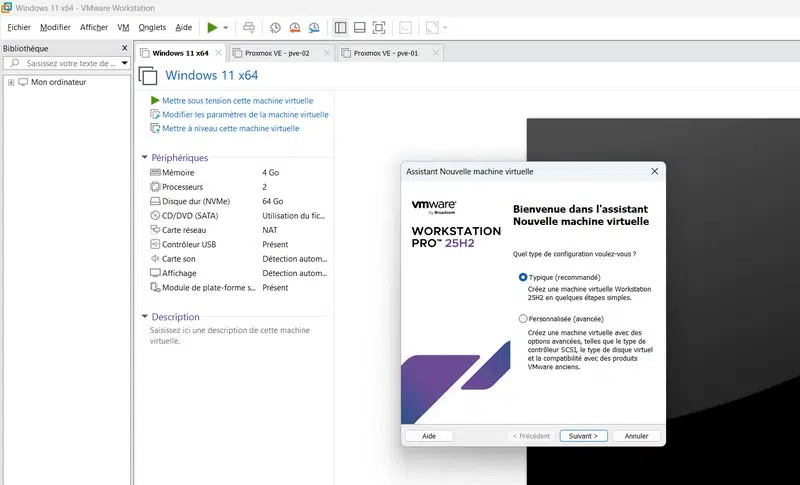Click the CD/DVD (SATA) device icon
The image size is (800, 485).
pyautogui.click(x=155, y=216)
